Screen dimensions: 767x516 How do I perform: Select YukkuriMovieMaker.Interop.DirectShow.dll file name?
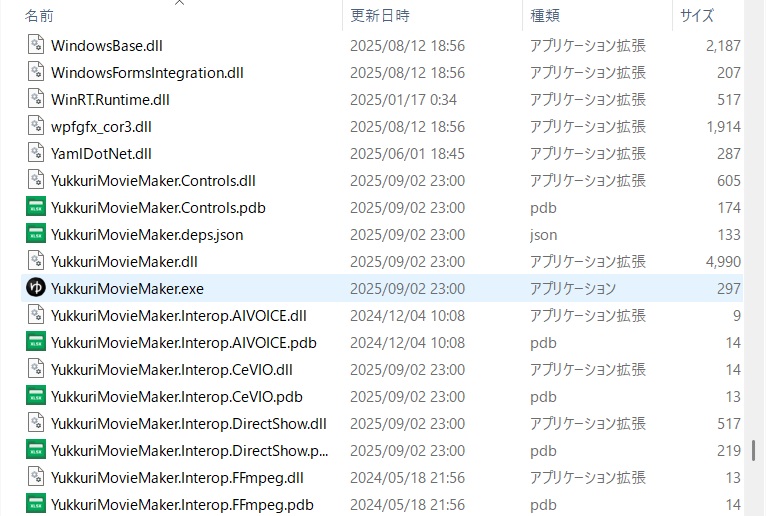(188, 423)
